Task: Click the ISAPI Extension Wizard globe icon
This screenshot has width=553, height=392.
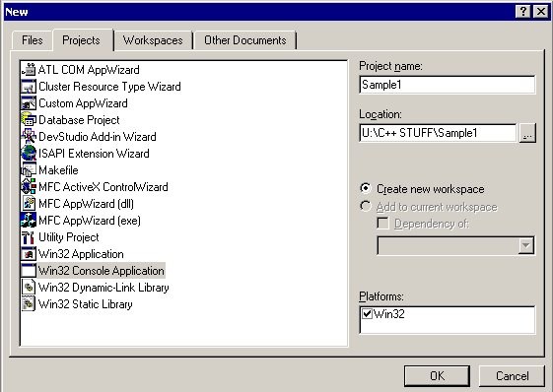Action: tap(29, 154)
